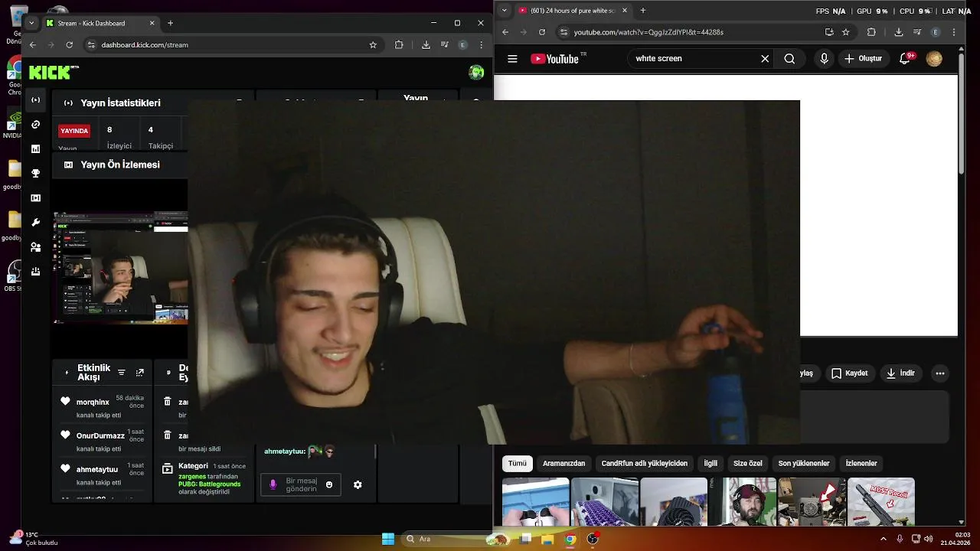Click the stream preview thumbnail
980x551 pixels.
121,268
